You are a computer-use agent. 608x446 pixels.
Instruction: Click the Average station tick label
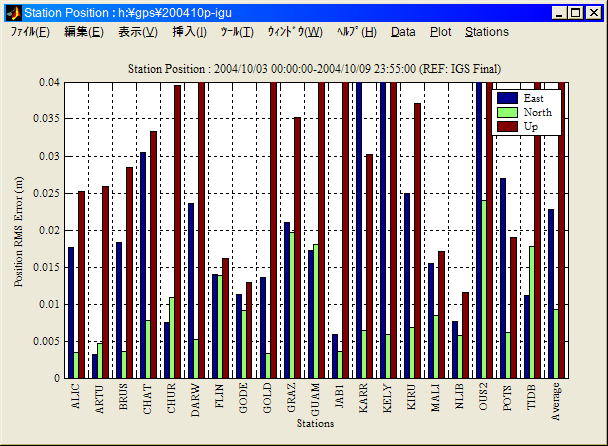tap(555, 403)
